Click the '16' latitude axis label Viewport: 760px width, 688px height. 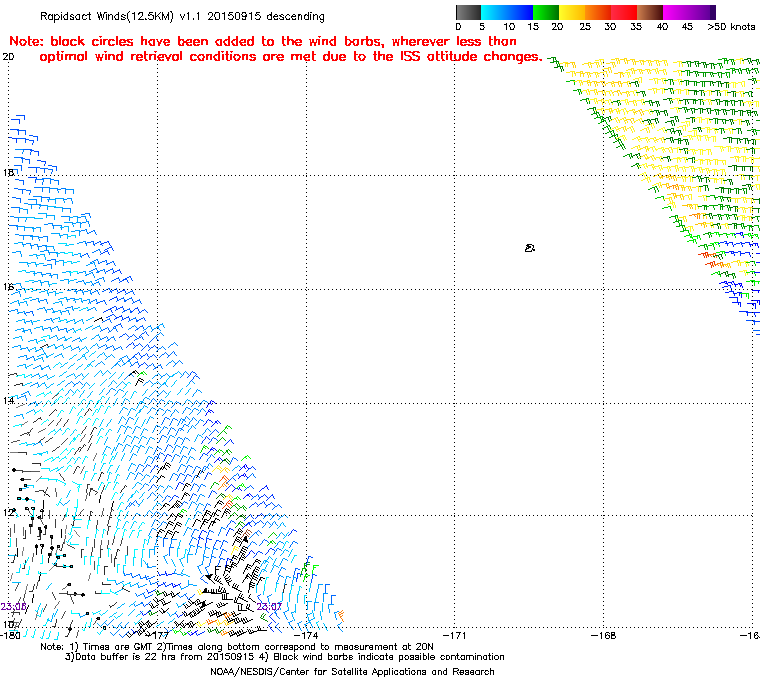(x=8, y=287)
